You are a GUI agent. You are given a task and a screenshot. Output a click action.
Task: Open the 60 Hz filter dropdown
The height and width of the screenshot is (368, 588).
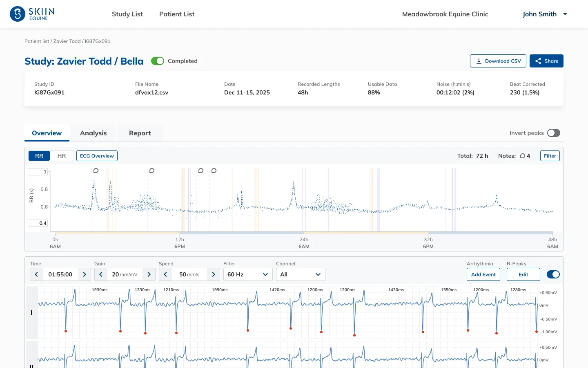click(x=248, y=274)
